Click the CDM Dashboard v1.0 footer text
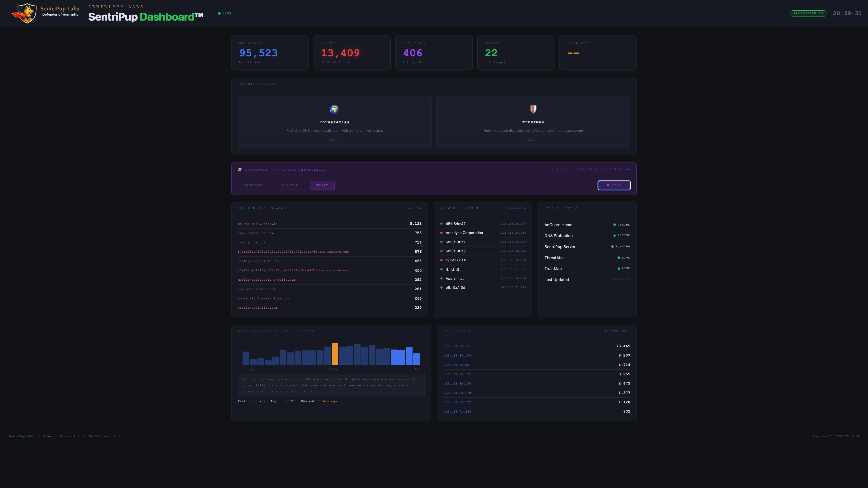This screenshot has width=868, height=488. (x=104, y=436)
